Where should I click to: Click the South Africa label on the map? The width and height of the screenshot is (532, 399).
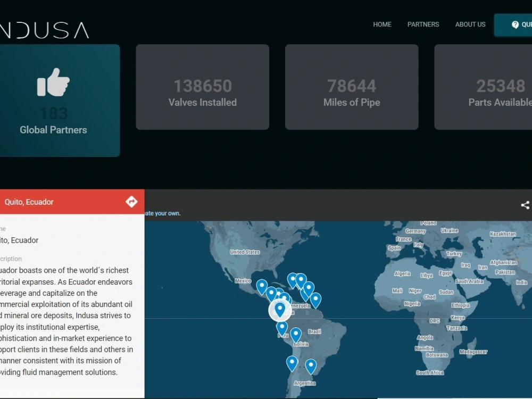pos(430,372)
